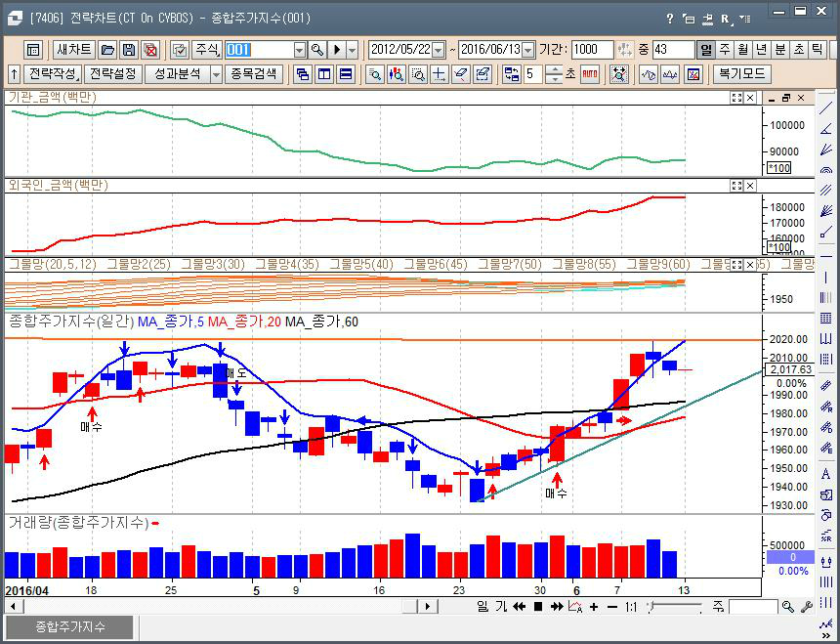The height and width of the screenshot is (644, 840).
Task: Open the 전략작성 menu
Action: (52, 74)
